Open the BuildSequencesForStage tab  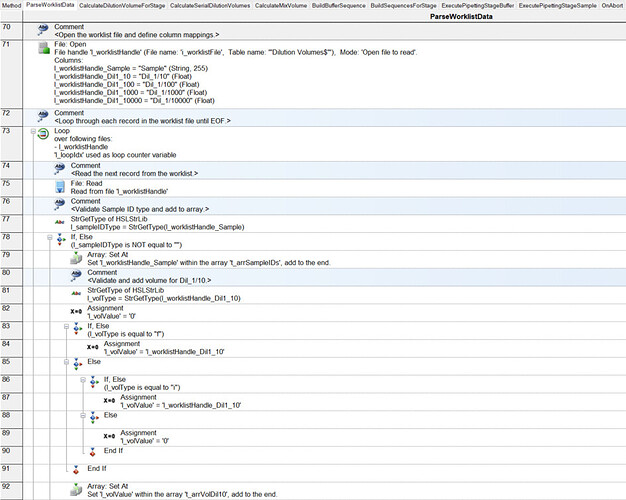tap(404, 6)
